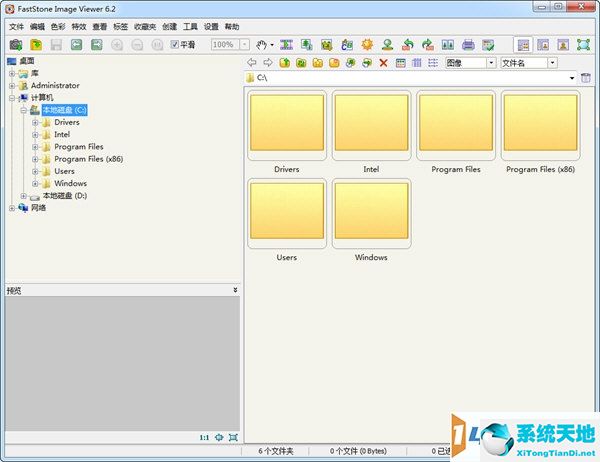
Task: Open the 色彩 menu
Action: point(58,26)
